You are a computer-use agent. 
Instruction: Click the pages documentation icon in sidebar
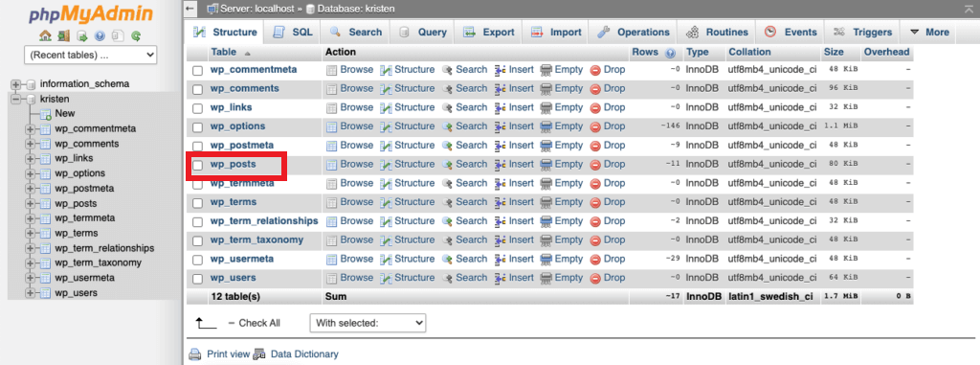tap(118, 35)
